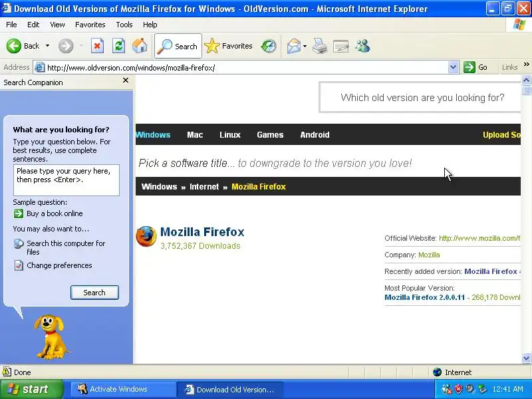Refresh the page with green arrows icon
532x399 pixels.
118,46
